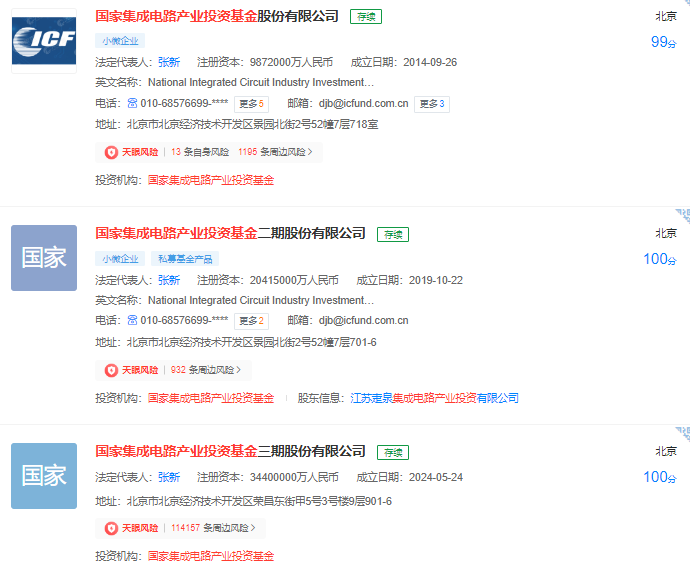View 114157 条周边风险 details

[x=213, y=528]
